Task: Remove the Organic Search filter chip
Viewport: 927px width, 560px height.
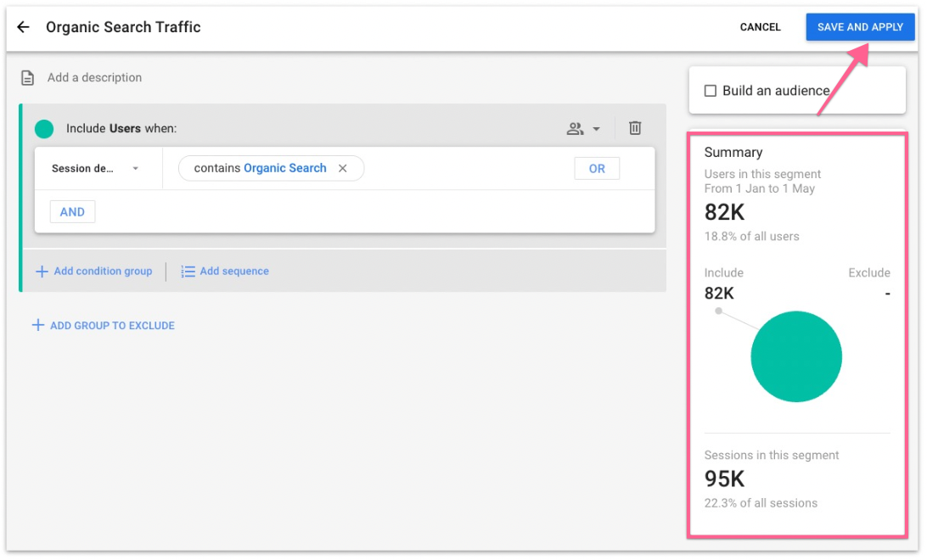Action: (x=343, y=169)
